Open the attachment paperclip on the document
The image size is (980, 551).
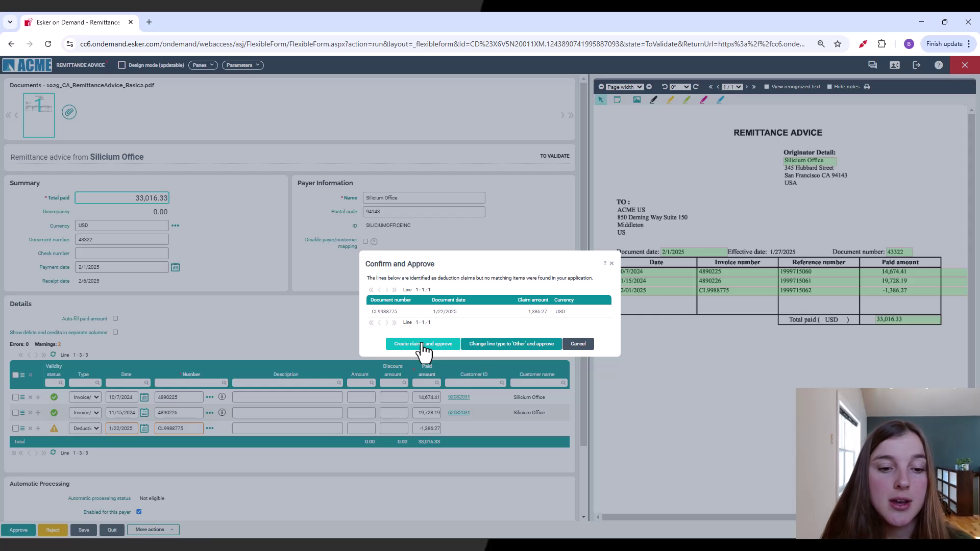click(x=69, y=112)
